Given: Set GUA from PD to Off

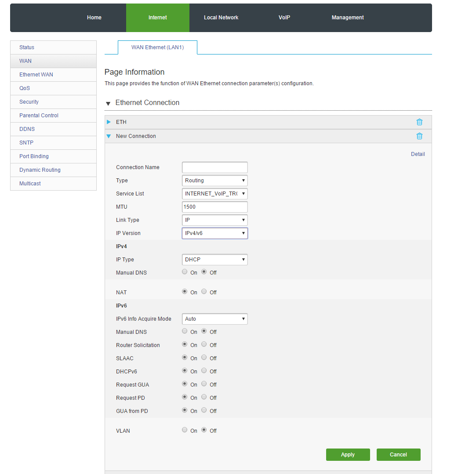Looking at the screenshot, I should [x=204, y=410].
